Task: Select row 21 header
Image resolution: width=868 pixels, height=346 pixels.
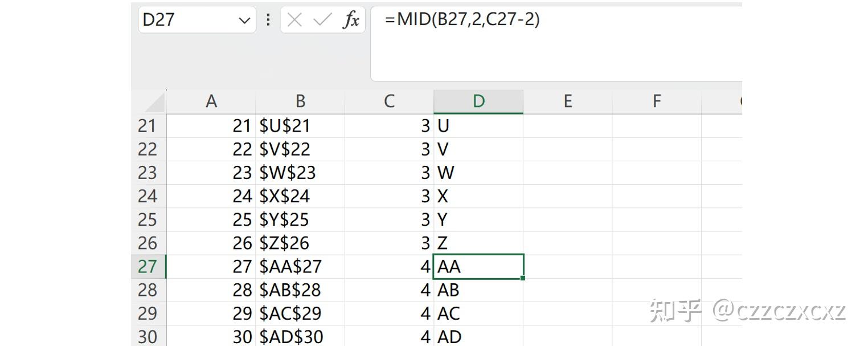Action: tap(148, 126)
